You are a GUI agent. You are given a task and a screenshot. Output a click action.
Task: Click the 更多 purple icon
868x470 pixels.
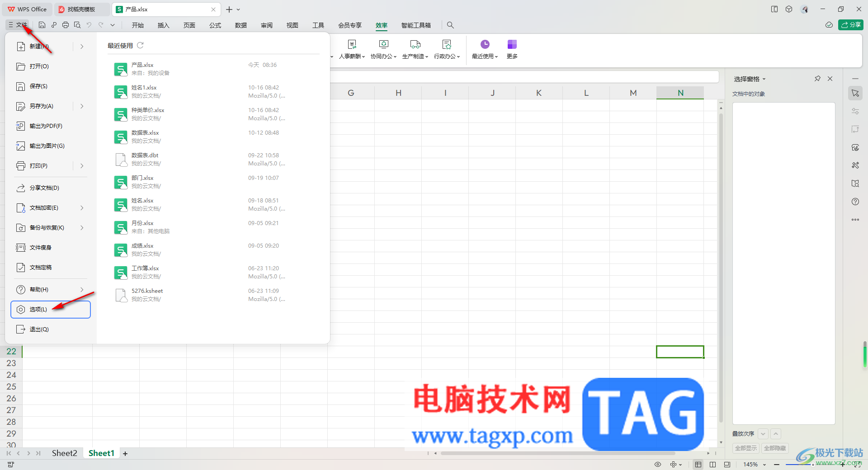pyautogui.click(x=512, y=44)
